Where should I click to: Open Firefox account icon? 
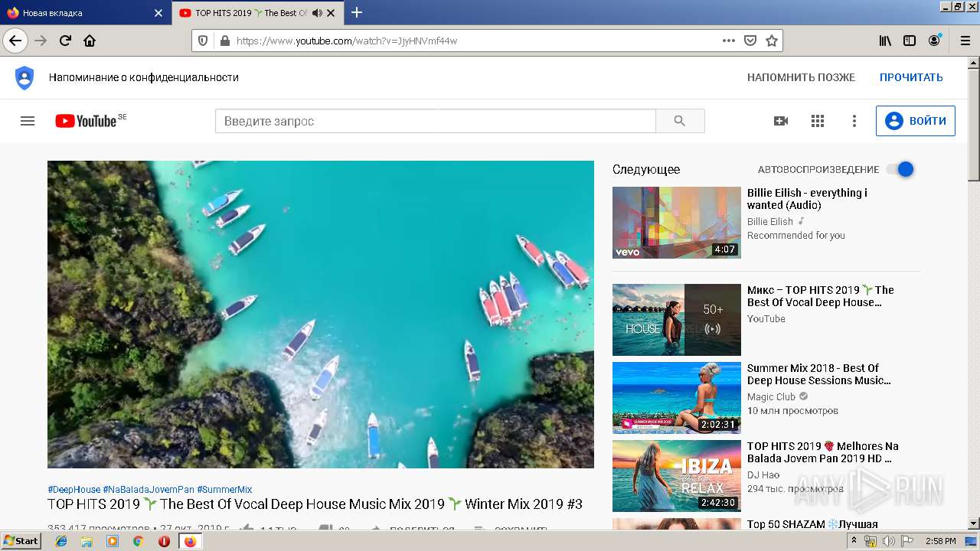[x=934, y=41]
